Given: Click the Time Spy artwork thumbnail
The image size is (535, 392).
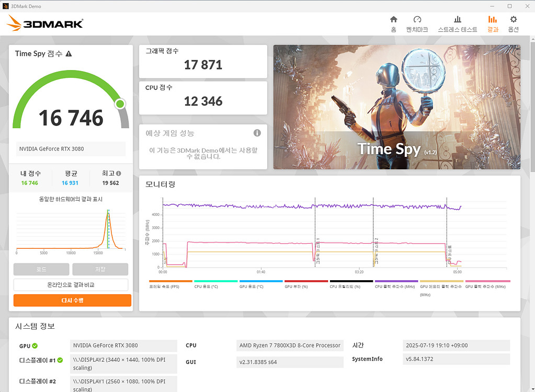Looking at the screenshot, I should tap(396, 107).
